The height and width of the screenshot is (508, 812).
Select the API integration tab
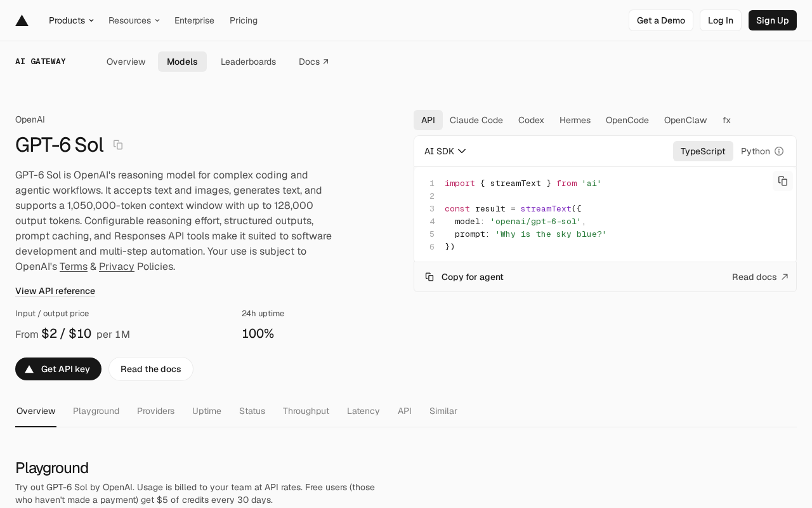point(428,120)
